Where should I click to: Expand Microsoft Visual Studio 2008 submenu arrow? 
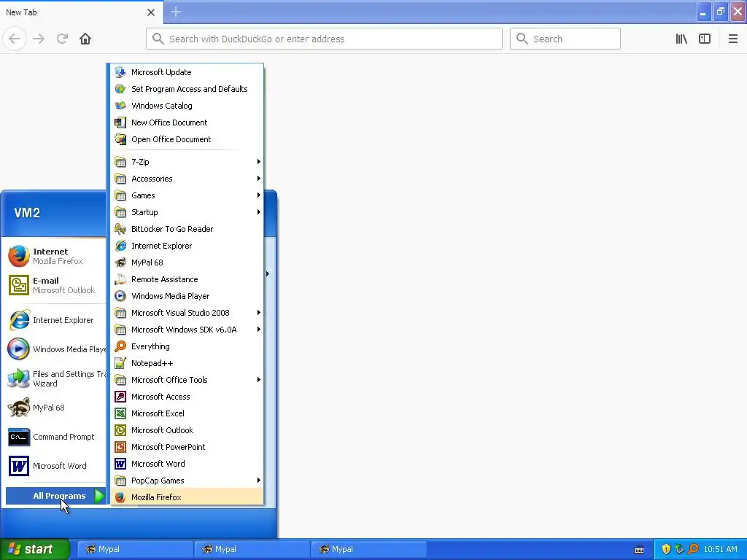pyautogui.click(x=259, y=313)
